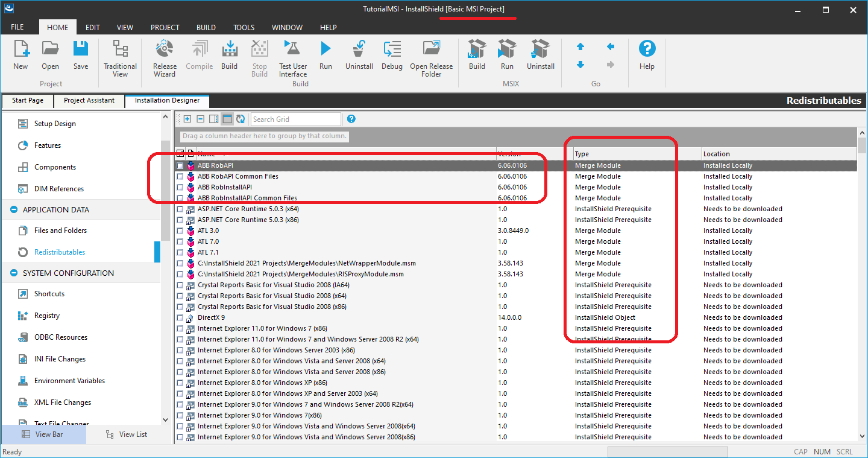Check the DirectX 9 checkbox
This screenshot has height=458, width=868.
(180, 317)
